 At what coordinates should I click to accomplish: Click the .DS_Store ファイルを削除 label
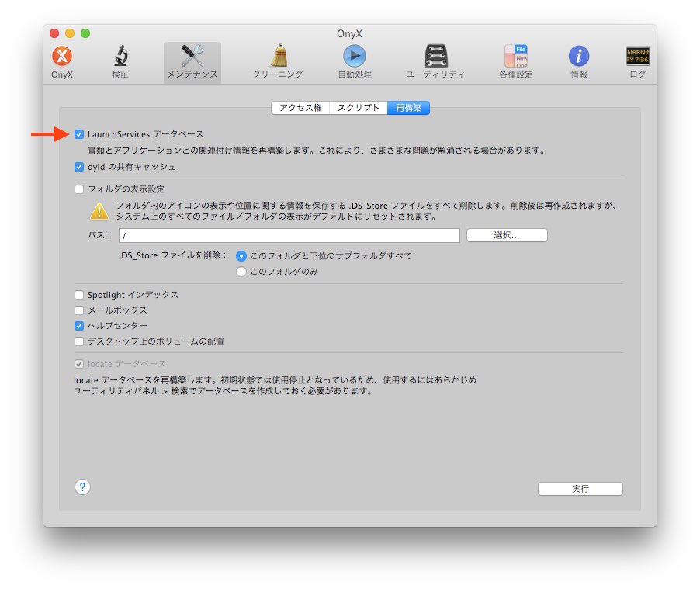pyautogui.click(x=172, y=255)
